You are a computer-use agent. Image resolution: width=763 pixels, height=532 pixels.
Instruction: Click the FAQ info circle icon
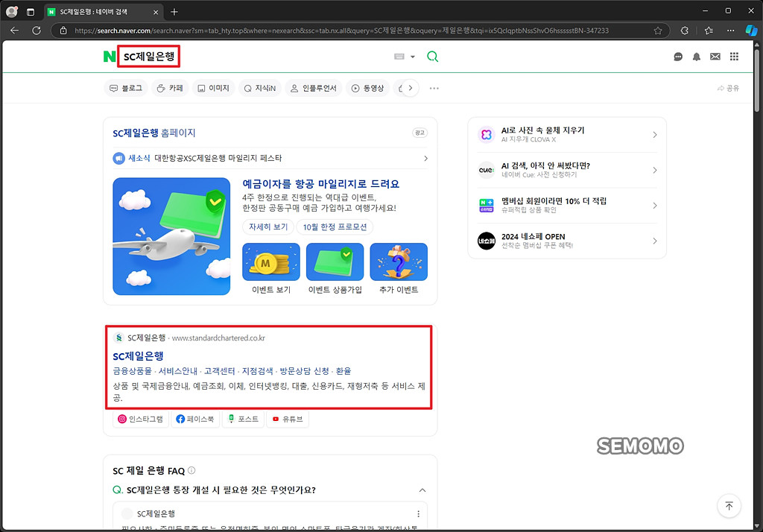[x=191, y=470]
